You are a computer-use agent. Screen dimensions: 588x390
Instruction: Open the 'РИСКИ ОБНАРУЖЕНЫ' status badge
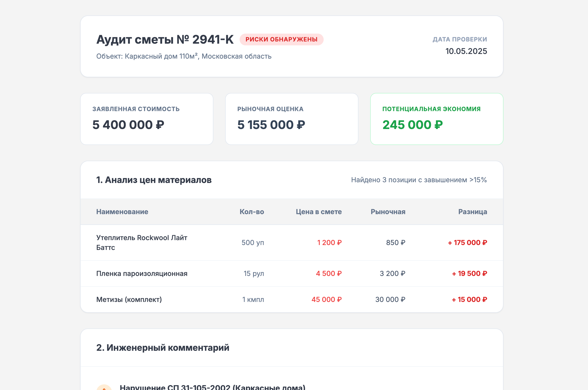click(x=281, y=39)
